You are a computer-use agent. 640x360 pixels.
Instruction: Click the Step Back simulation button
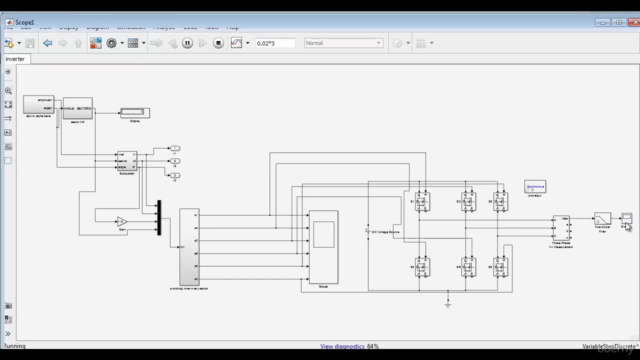point(173,43)
